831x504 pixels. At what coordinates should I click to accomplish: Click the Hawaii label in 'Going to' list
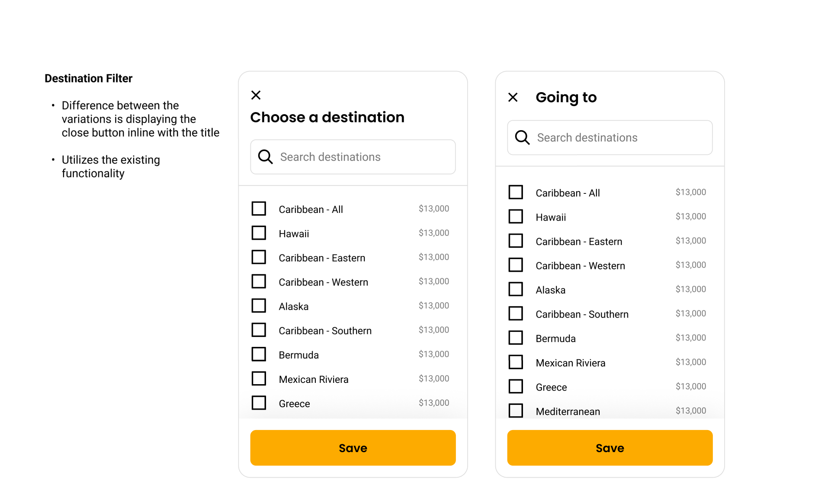(551, 217)
